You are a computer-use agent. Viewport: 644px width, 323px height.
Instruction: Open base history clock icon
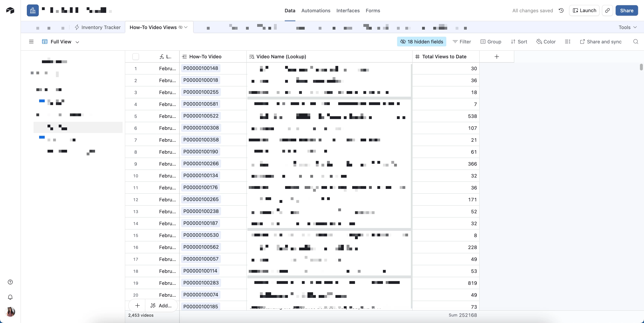(x=561, y=10)
